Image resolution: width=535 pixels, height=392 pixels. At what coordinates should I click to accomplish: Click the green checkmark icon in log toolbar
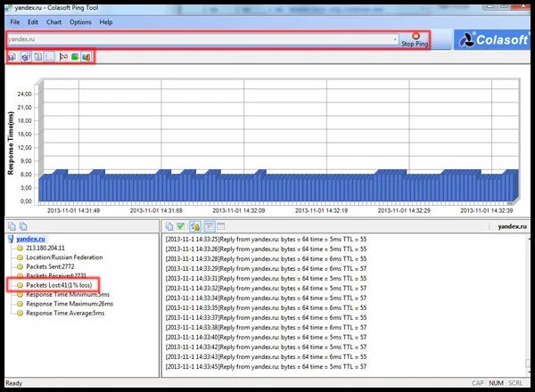180,226
